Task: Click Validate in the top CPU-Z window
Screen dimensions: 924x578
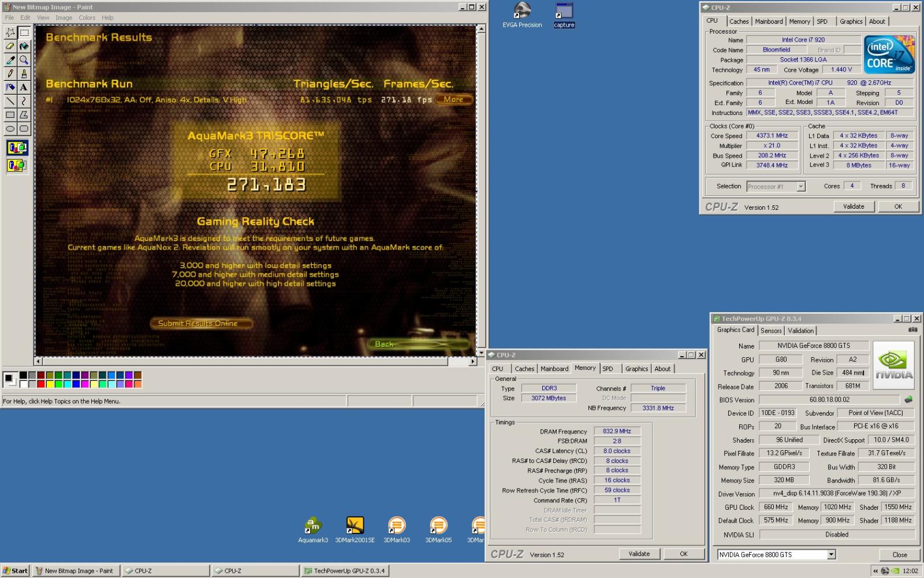Action: point(854,206)
